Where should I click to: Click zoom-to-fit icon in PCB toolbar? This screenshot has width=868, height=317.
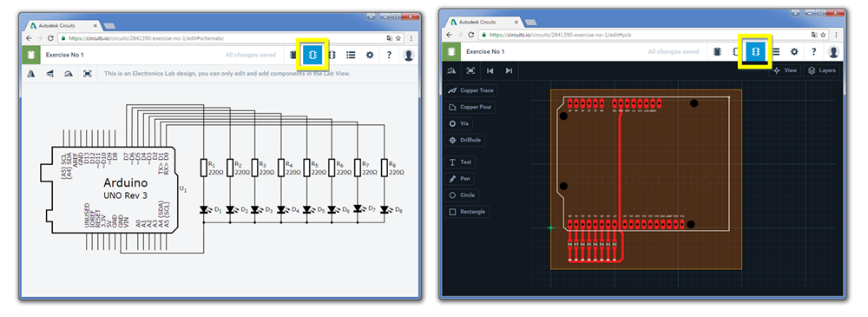(x=470, y=70)
